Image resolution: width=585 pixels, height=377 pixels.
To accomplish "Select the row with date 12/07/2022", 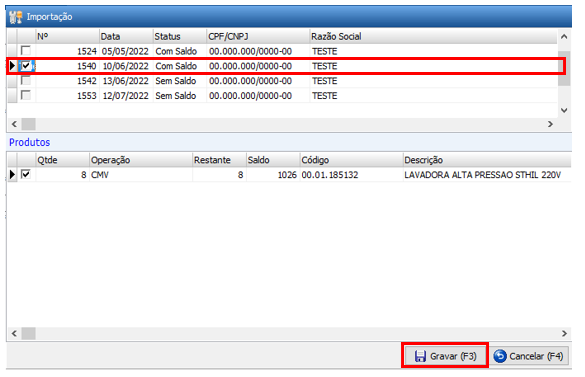I will tap(282, 96).
